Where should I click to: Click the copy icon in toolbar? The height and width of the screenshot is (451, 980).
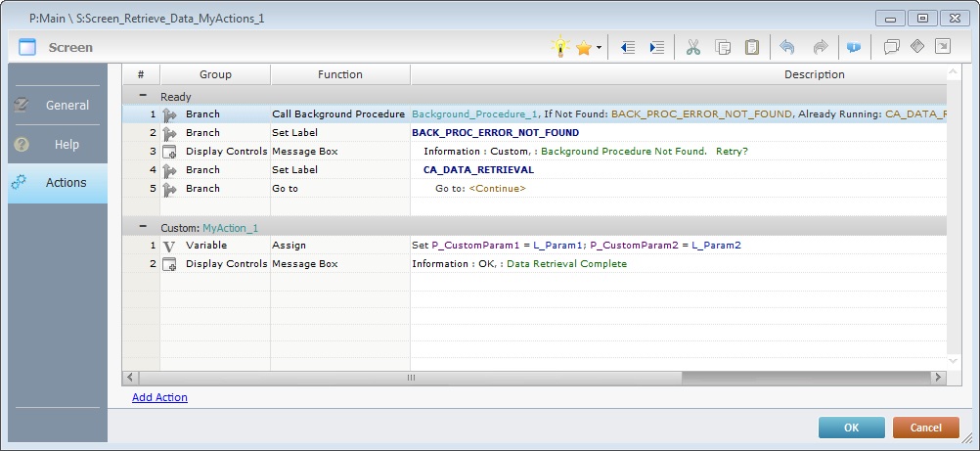[x=723, y=47]
